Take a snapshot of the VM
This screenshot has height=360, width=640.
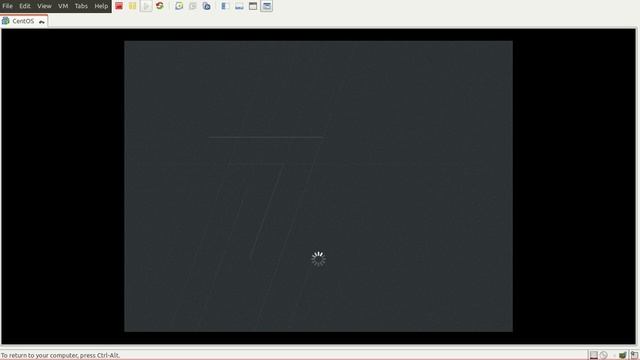coord(179,6)
